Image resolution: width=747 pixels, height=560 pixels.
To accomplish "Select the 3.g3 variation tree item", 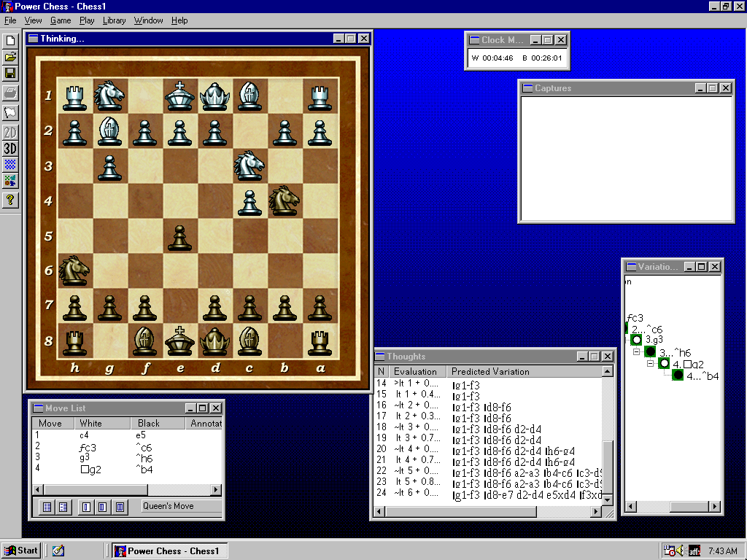I will click(x=654, y=340).
